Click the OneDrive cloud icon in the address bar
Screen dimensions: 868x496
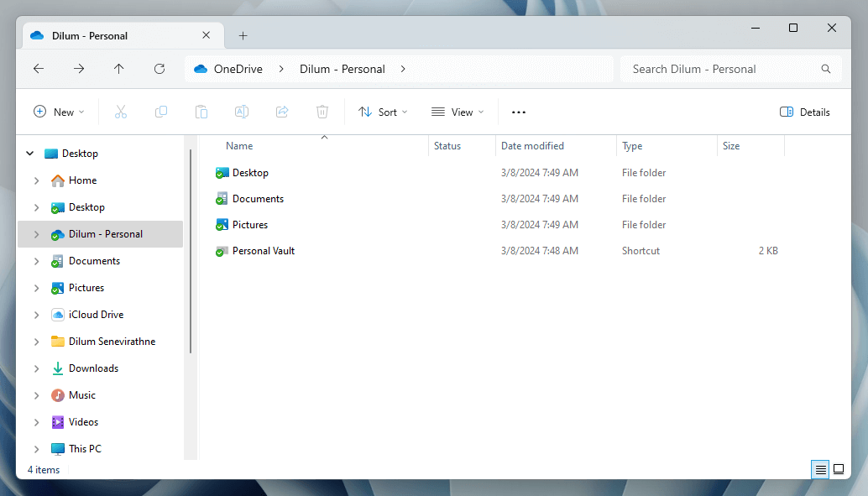(x=199, y=69)
